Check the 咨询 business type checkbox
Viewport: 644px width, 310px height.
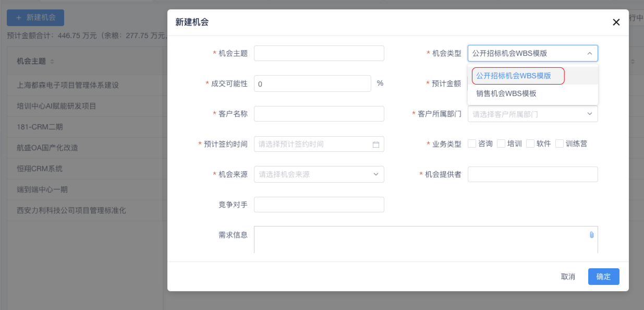[x=472, y=144]
